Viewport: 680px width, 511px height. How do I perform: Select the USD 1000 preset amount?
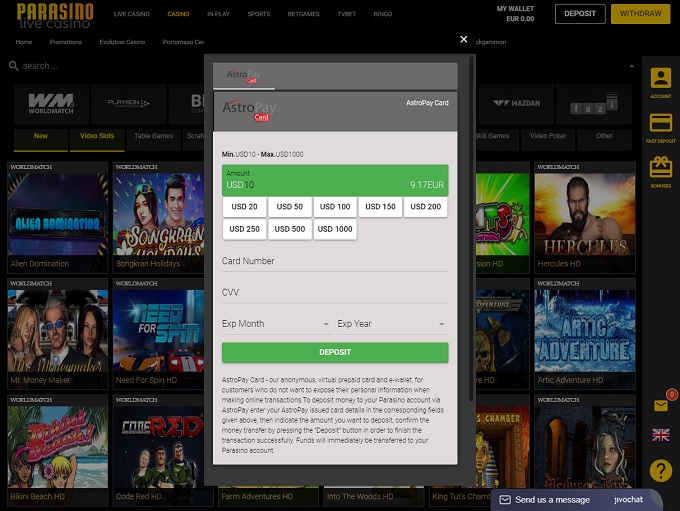pyautogui.click(x=335, y=229)
